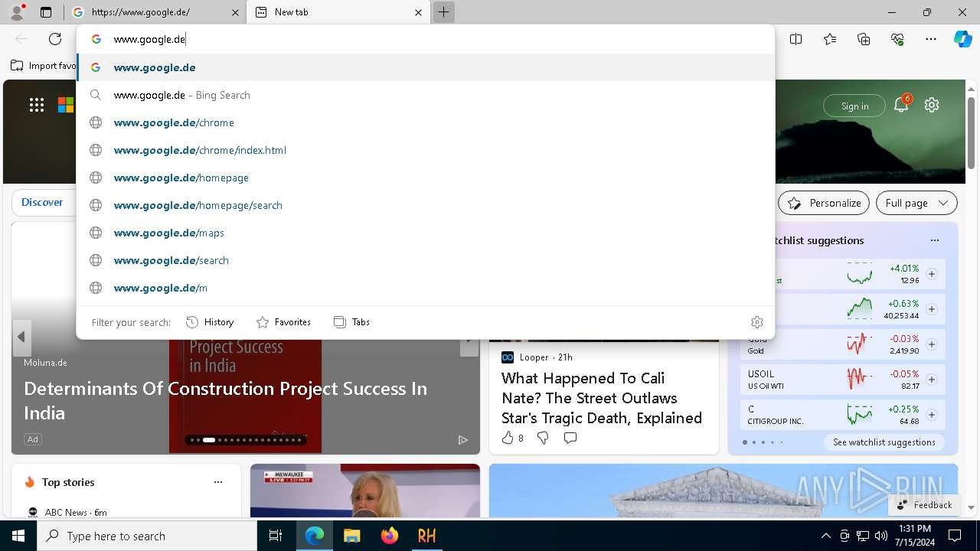Open page settings gear icon
This screenshot has width=980, height=551.
tap(932, 106)
